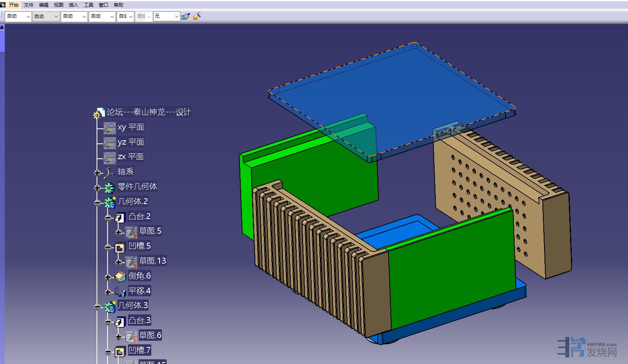This screenshot has width=628, height=364.
Task: Select the xy 平面 plane icon
Action: pos(110,128)
